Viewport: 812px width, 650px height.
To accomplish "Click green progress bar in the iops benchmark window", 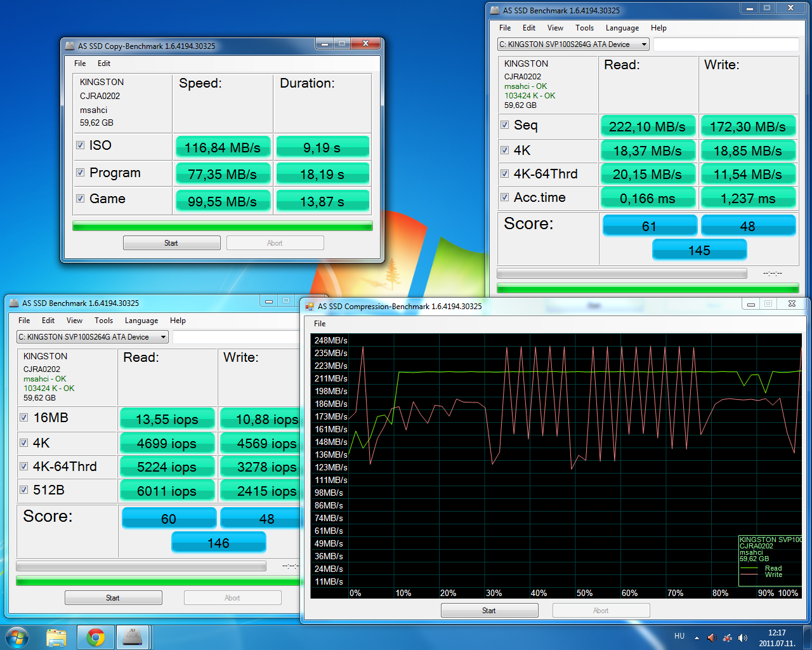I will [x=159, y=581].
